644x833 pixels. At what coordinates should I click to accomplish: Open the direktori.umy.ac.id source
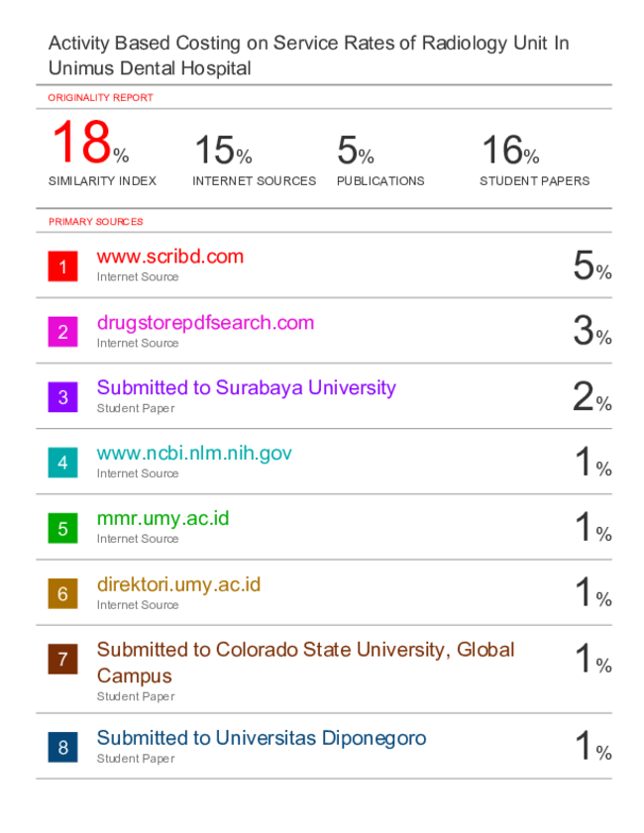point(178,584)
